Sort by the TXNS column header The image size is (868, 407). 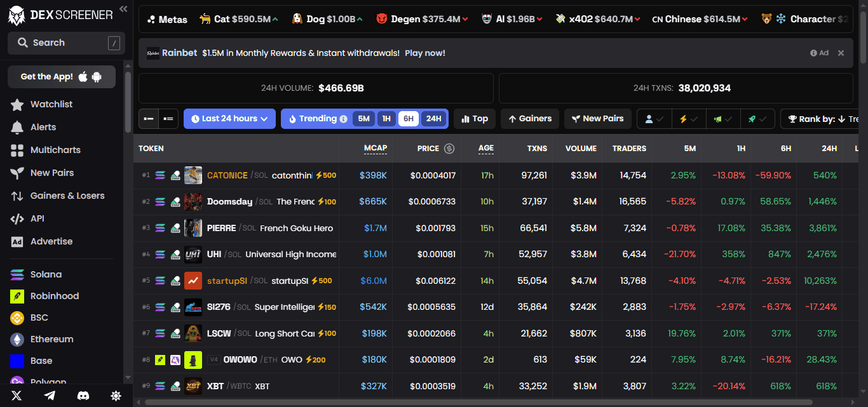tap(537, 149)
